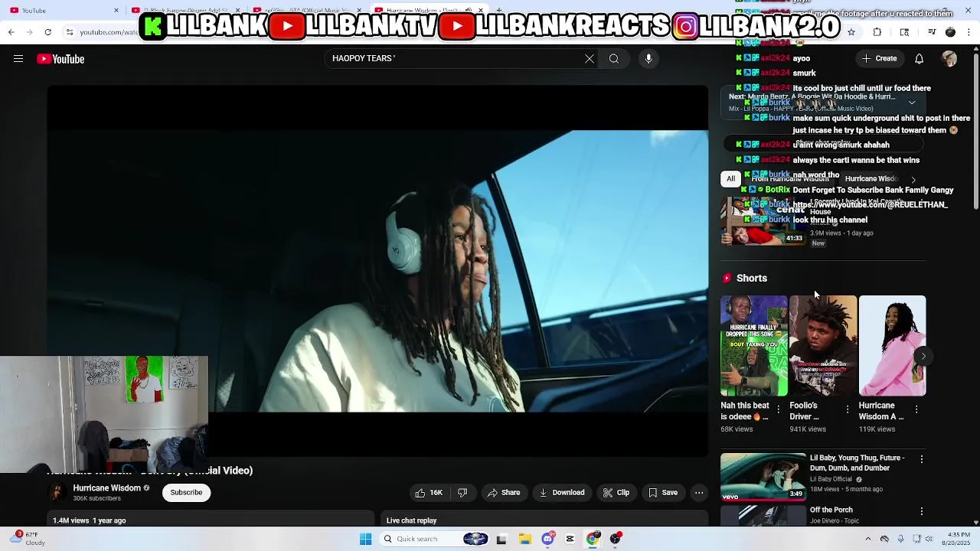Open CapCut from taskbar
This screenshot has height=551, width=980.
pos(570,539)
